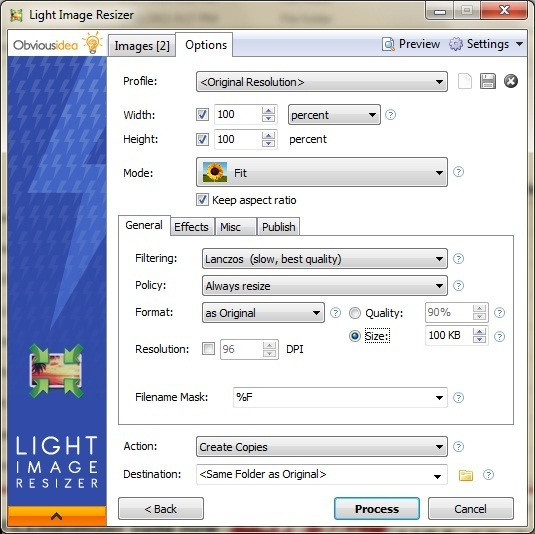Click the Cancel button
The height and width of the screenshot is (534, 535).
471,509
